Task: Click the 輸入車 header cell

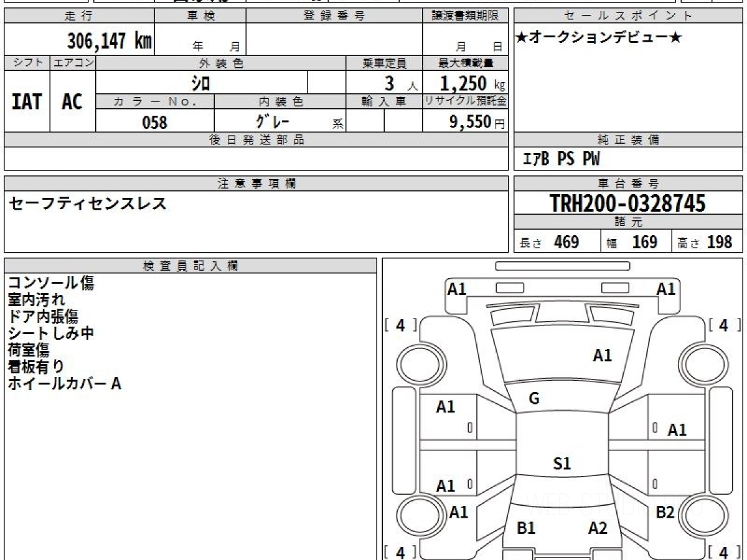Action: pyautogui.click(x=384, y=101)
